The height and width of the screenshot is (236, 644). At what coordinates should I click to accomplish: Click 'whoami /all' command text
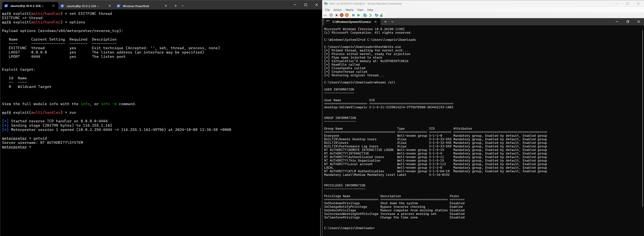(x=385, y=82)
